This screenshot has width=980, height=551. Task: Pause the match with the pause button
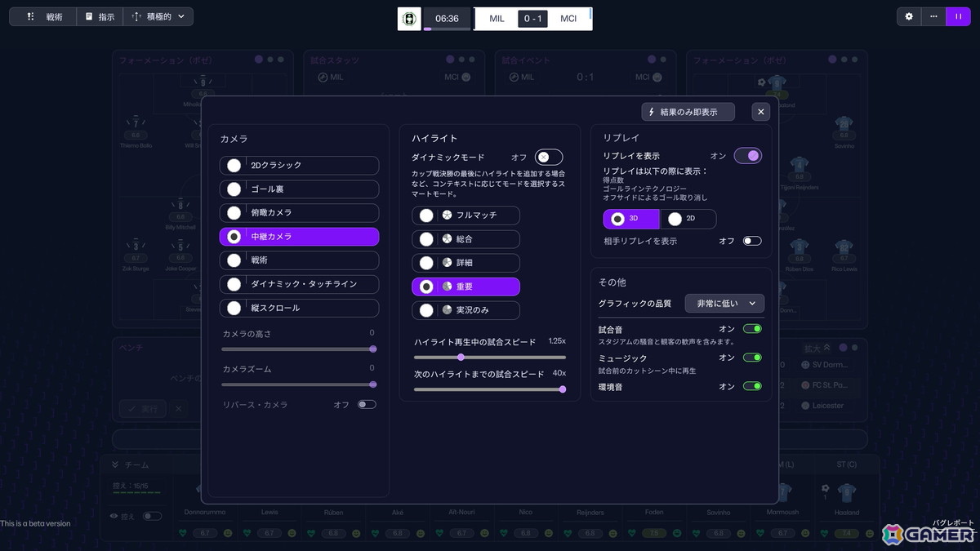[x=958, y=16]
